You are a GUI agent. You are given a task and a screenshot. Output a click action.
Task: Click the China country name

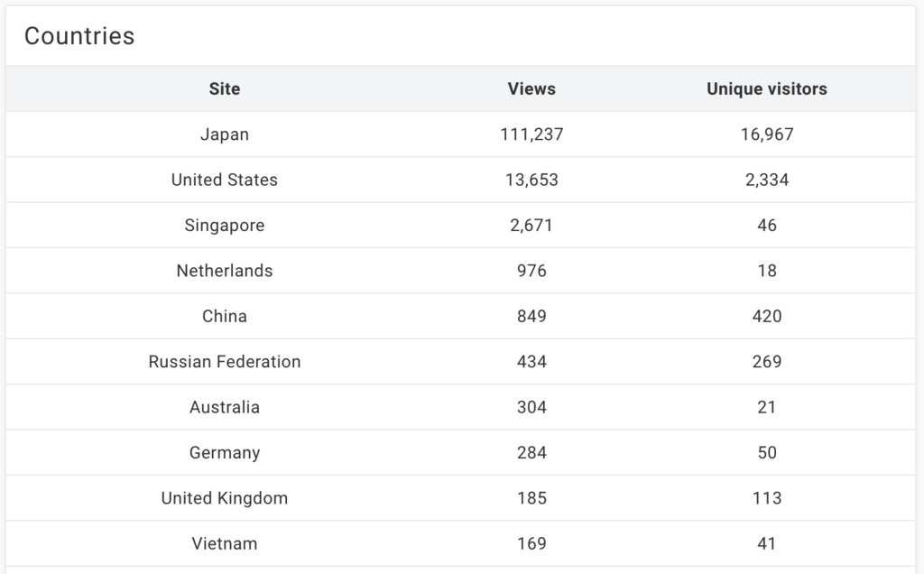tap(225, 316)
